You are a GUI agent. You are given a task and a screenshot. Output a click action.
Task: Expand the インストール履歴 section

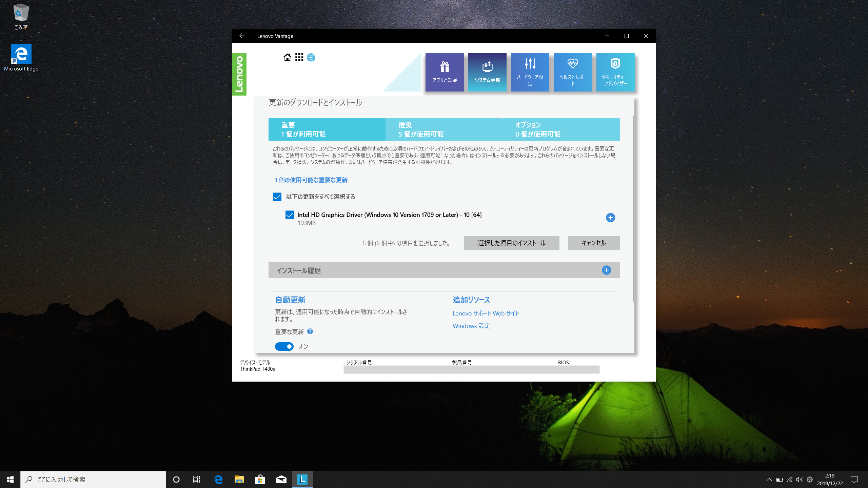click(606, 270)
